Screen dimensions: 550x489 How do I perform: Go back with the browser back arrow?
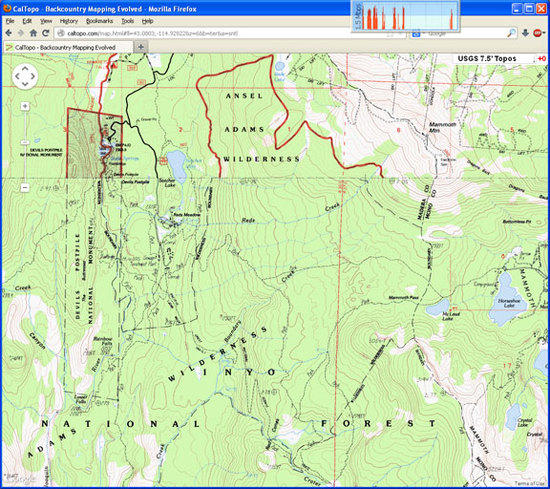point(9,33)
